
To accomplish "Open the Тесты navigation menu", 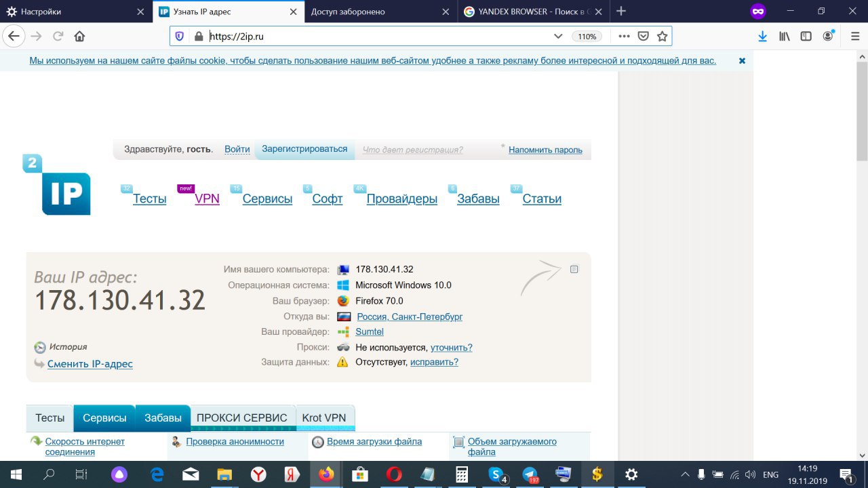I will [x=150, y=199].
